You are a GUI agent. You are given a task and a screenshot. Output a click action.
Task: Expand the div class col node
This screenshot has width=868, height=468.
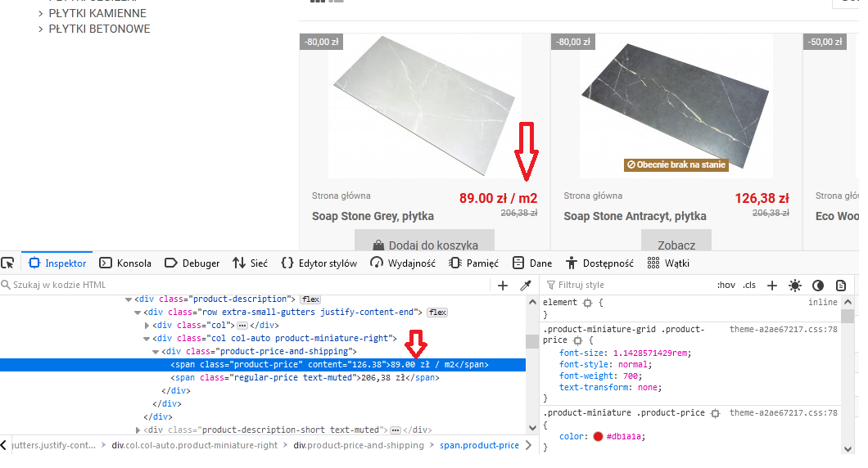[x=147, y=326]
